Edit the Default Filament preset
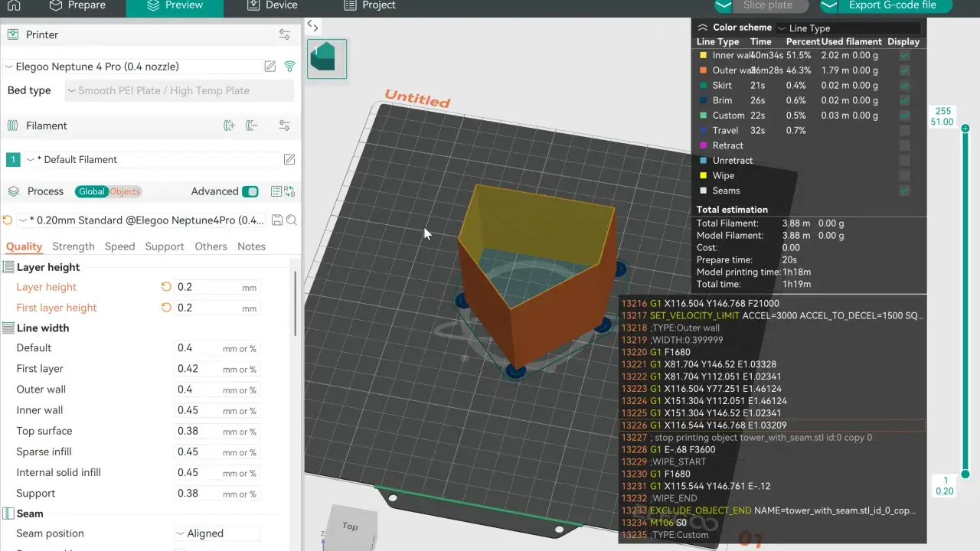This screenshot has width=980, height=551. click(289, 159)
